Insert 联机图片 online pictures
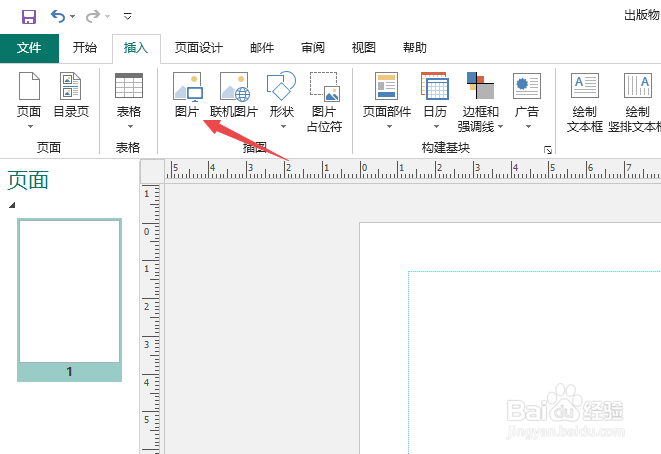 (234, 95)
